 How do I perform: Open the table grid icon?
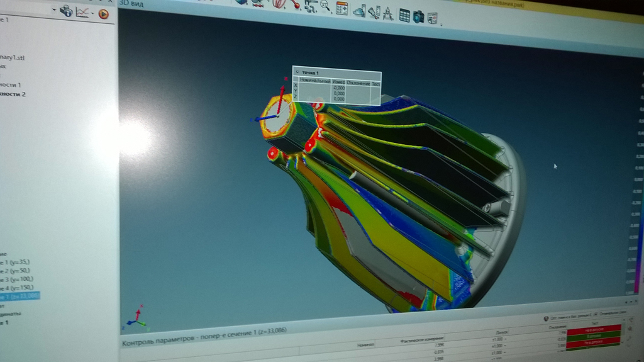404,15
